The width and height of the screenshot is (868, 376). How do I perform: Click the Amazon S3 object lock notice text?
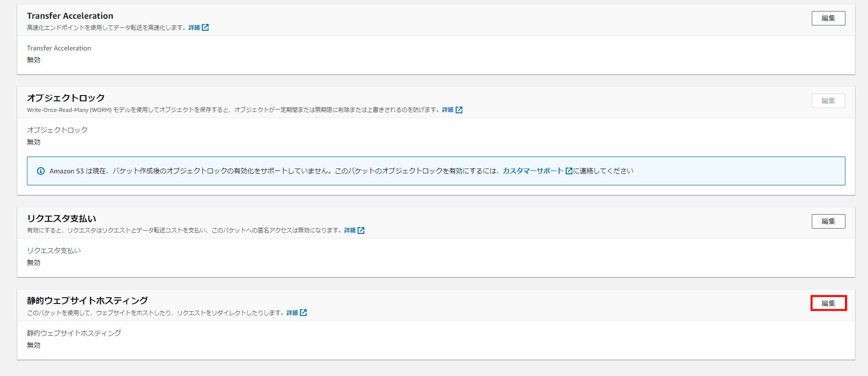pos(341,171)
